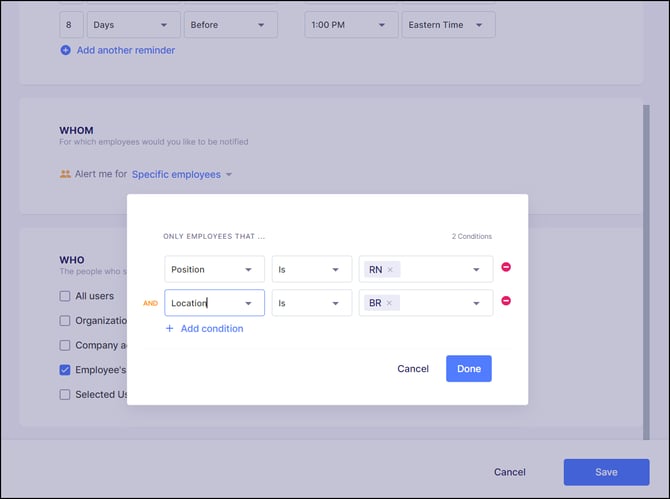Remove the Position condition with red minus icon
Viewport: 670px width, 499px height.
[506, 267]
